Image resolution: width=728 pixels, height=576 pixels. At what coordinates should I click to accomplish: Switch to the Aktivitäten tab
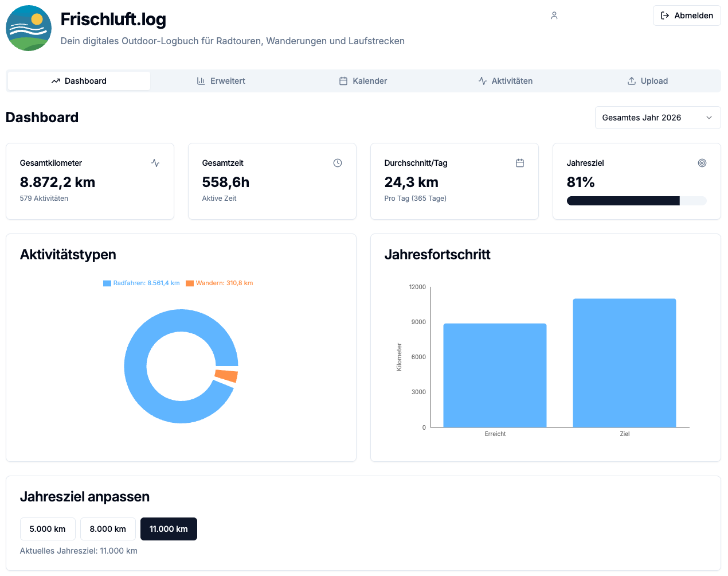click(506, 81)
